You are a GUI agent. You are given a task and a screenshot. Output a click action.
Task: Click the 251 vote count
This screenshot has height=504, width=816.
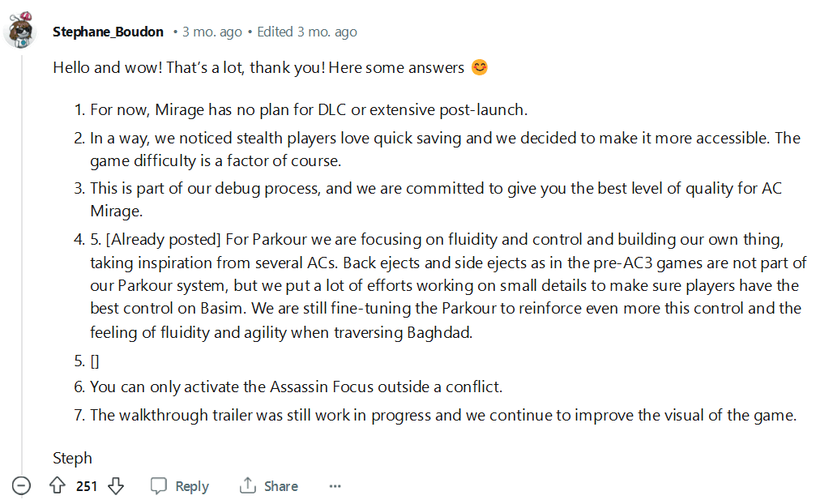click(87, 486)
